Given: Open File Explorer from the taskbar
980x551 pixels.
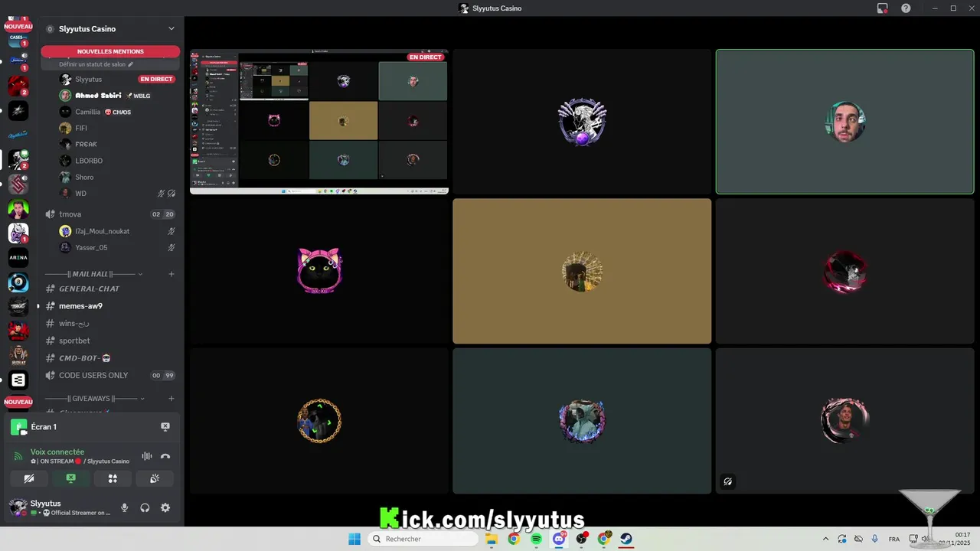Looking at the screenshot, I should [x=492, y=539].
